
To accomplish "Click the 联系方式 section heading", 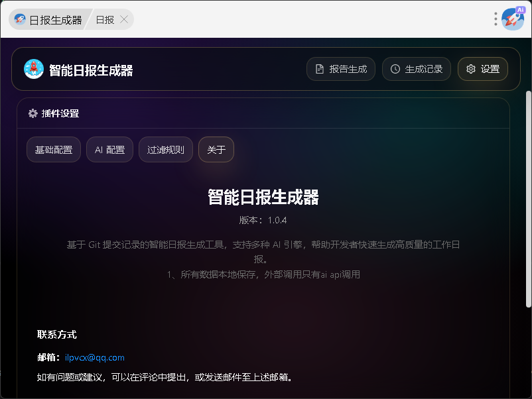I will pos(57,334).
